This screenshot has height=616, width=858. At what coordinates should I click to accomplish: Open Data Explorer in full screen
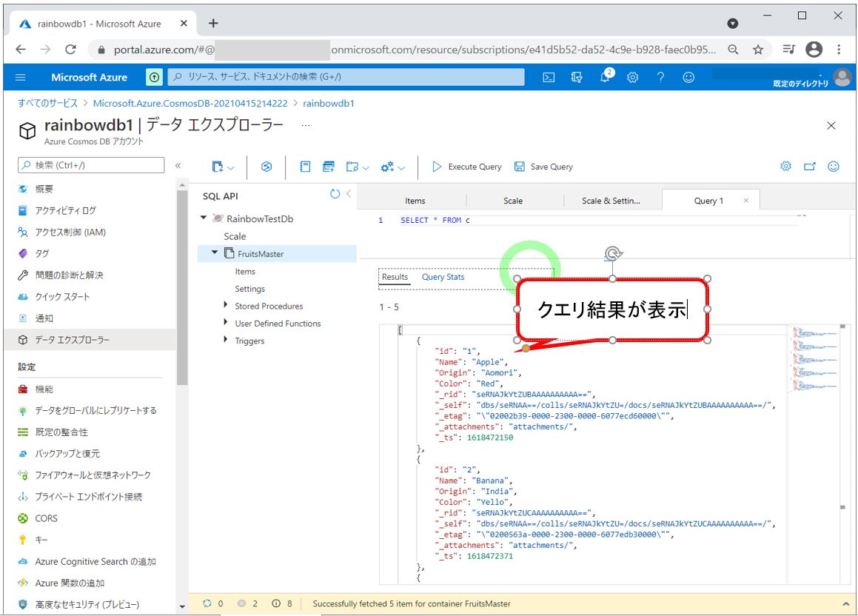click(810, 167)
